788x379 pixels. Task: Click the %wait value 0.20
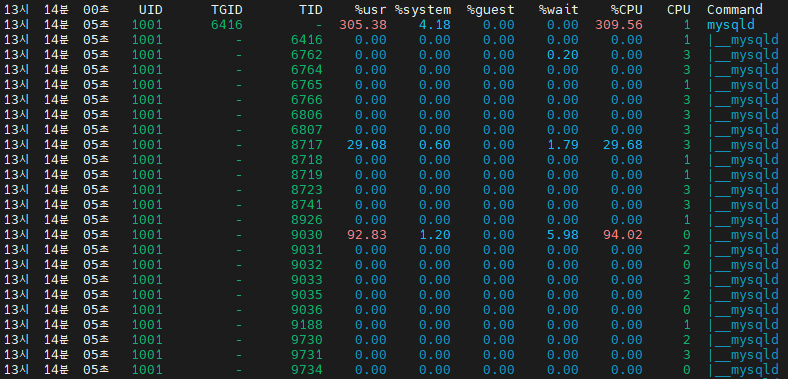pyautogui.click(x=563, y=55)
